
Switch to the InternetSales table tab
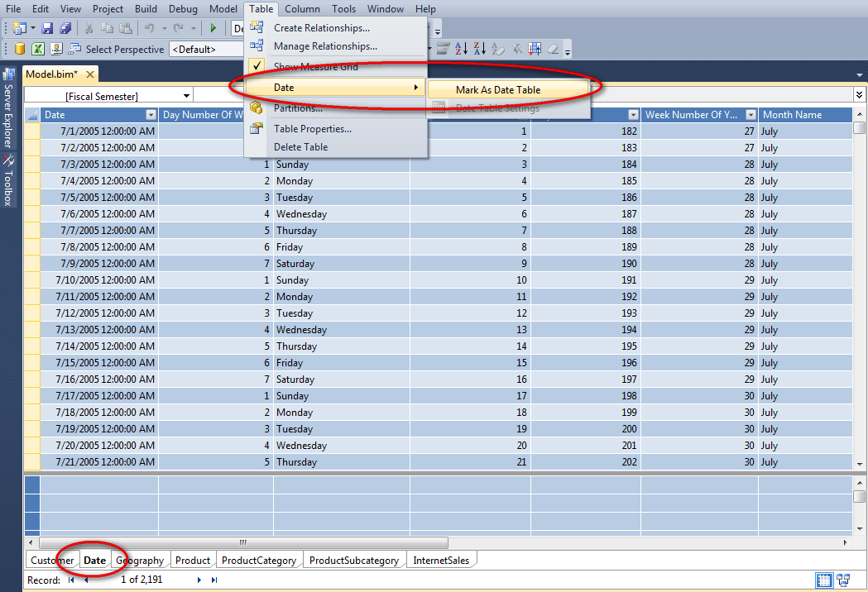point(441,561)
